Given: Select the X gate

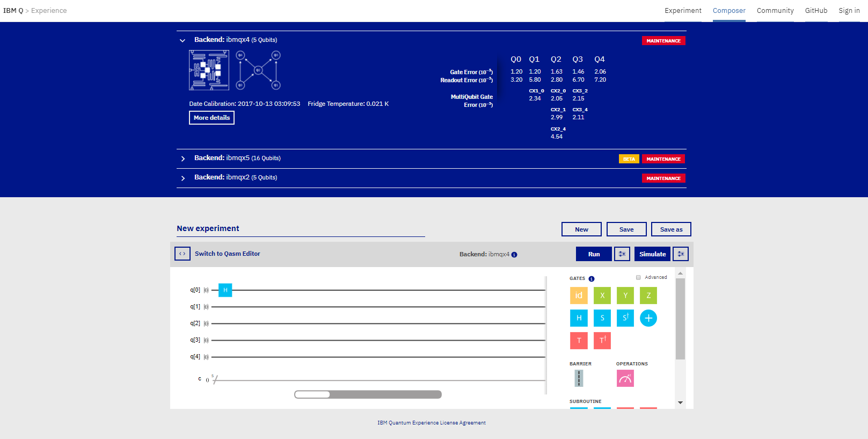Looking at the screenshot, I should tap(602, 296).
